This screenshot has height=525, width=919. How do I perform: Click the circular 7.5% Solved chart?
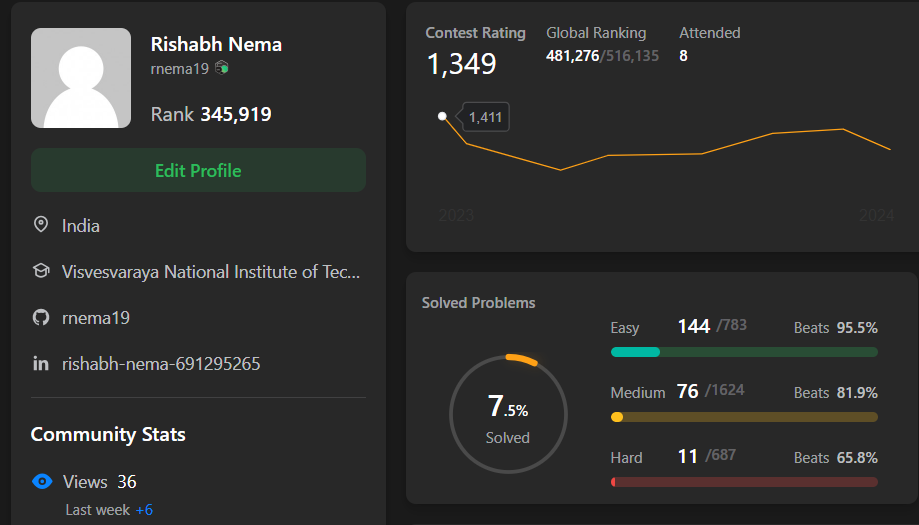coord(508,413)
